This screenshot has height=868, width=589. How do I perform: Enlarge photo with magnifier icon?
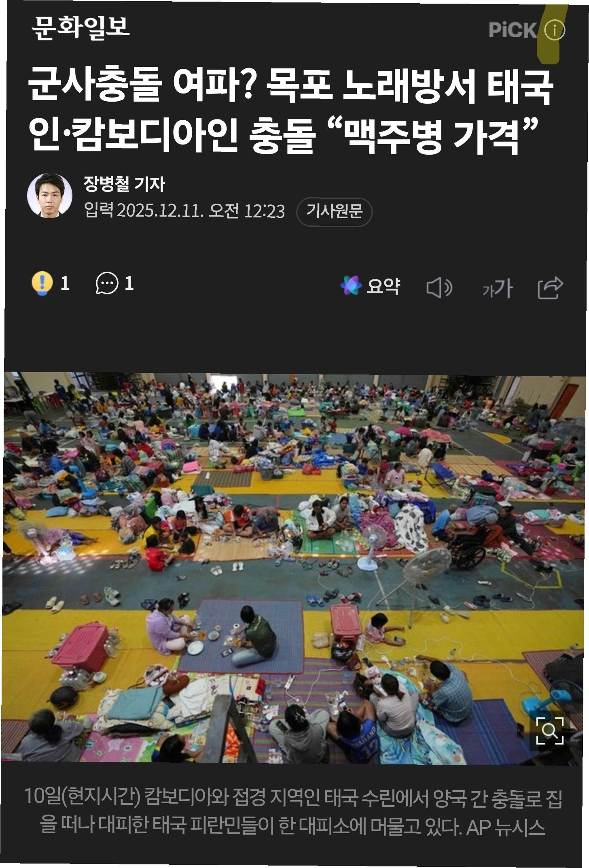point(549,731)
